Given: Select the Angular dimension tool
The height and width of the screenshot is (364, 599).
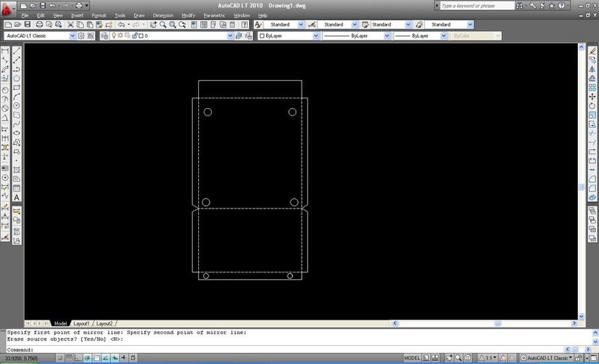Looking at the screenshot, I should (x=5, y=118).
